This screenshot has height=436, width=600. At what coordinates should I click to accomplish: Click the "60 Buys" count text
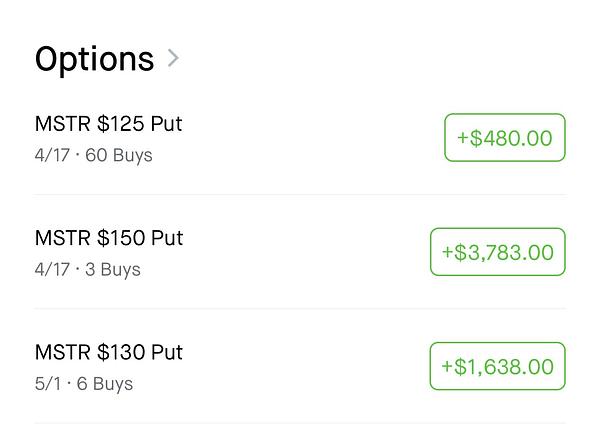click(x=119, y=155)
